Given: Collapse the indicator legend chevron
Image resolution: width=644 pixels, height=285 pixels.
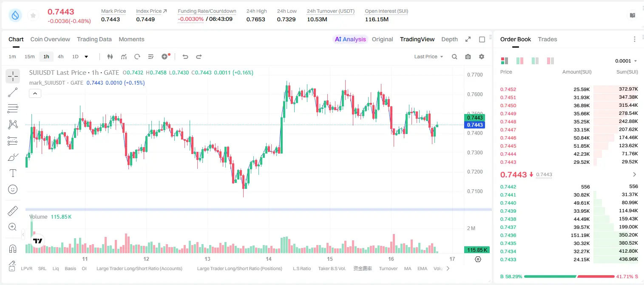Looking at the screenshot, I should tap(35, 93).
